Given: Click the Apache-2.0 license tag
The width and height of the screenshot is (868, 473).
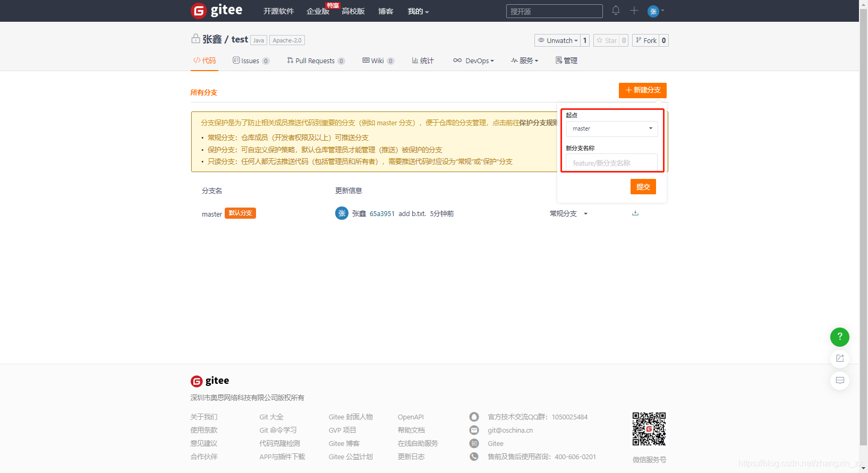Looking at the screenshot, I should pyautogui.click(x=287, y=40).
